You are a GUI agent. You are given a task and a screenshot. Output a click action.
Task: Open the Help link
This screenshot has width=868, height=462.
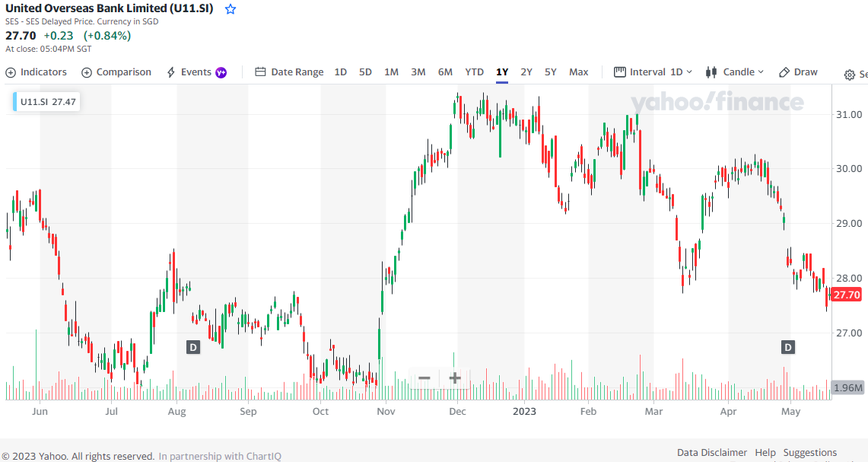coord(765,453)
